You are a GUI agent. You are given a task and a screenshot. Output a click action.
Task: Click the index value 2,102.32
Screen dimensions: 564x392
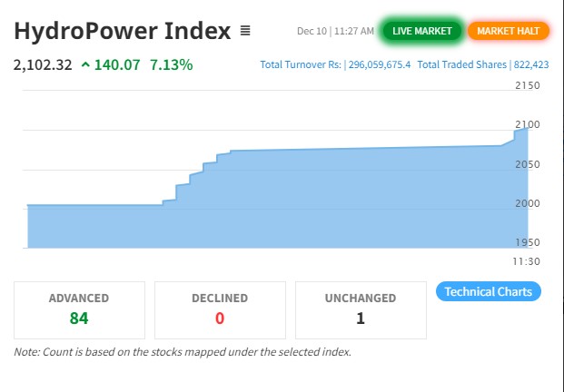(x=44, y=65)
